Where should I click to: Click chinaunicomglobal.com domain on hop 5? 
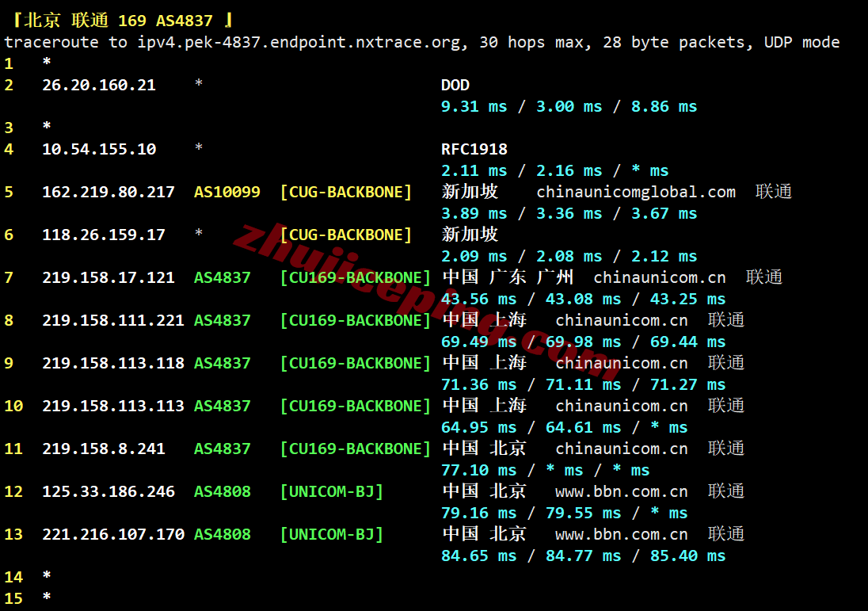point(636,192)
